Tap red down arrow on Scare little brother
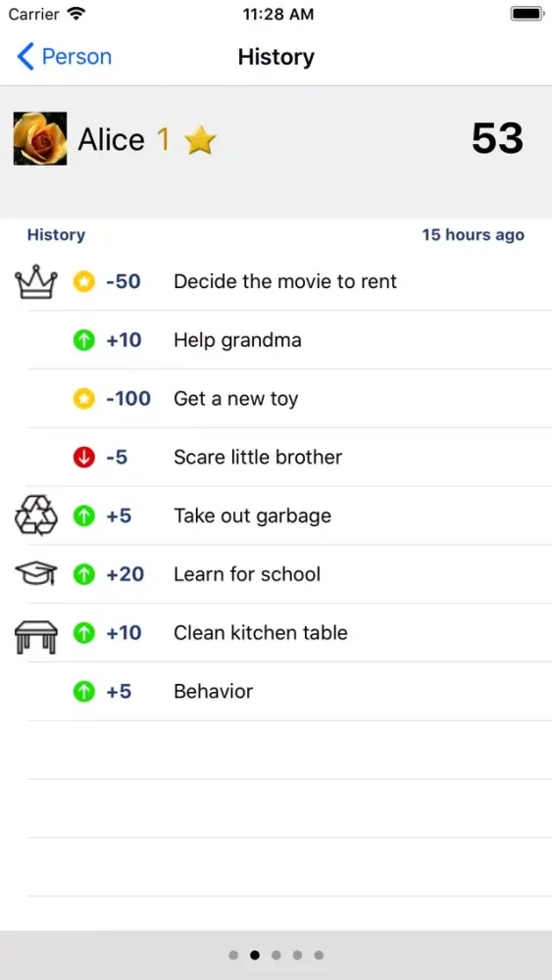The image size is (552, 980). click(83, 458)
